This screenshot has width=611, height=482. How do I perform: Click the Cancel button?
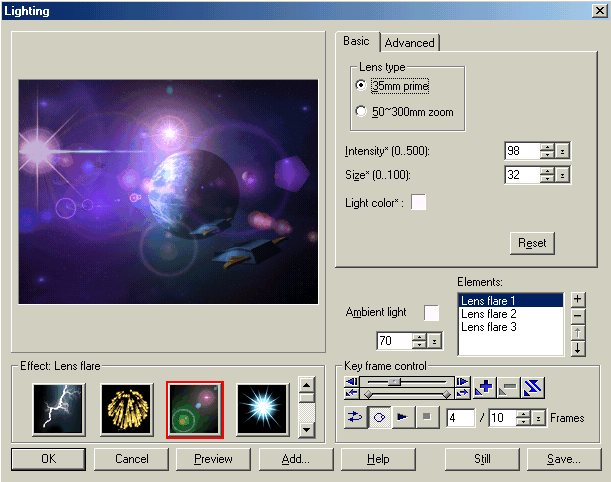pos(132,459)
